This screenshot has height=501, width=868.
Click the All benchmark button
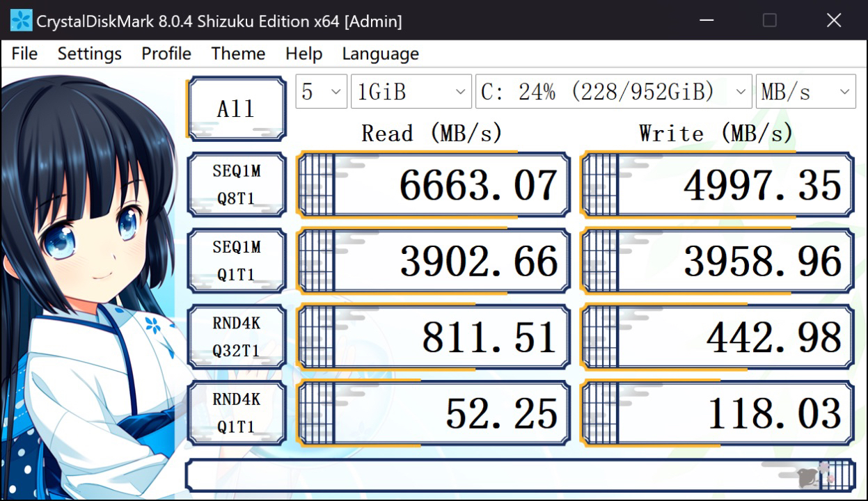[x=236, y=109]
